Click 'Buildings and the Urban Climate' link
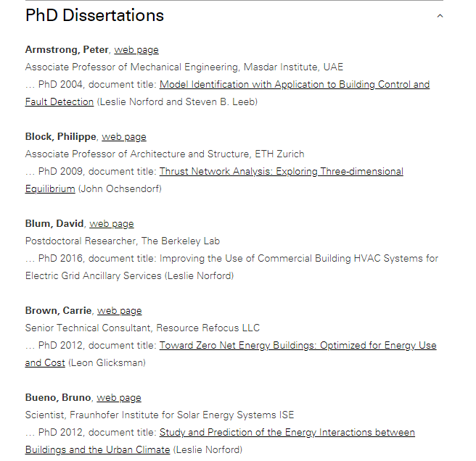 (97, 450)
